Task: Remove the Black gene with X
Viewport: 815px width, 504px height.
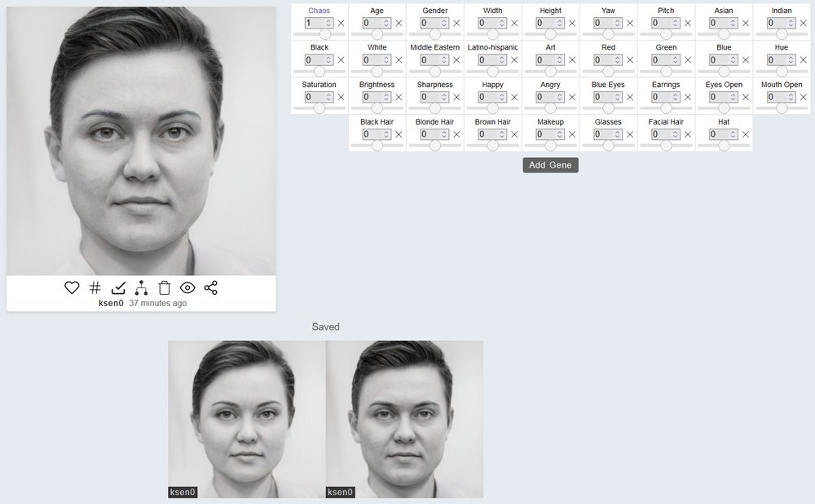Action: click(341, 60)
